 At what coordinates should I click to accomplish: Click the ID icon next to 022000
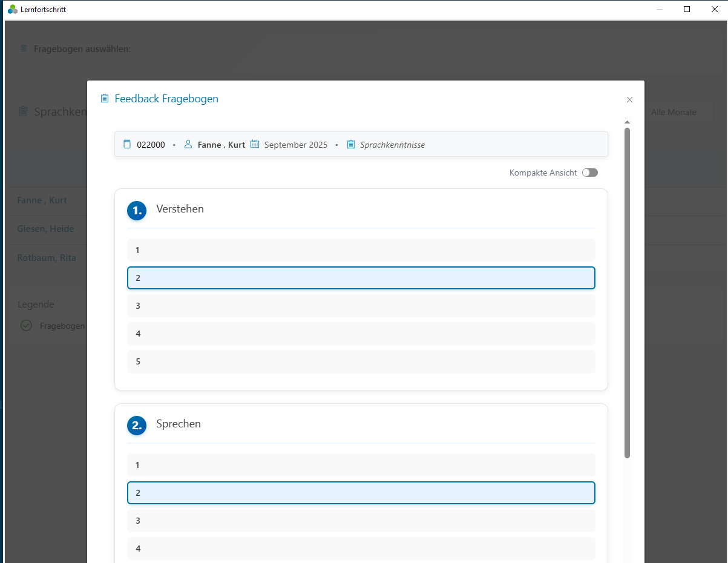[x=127, y=145]
